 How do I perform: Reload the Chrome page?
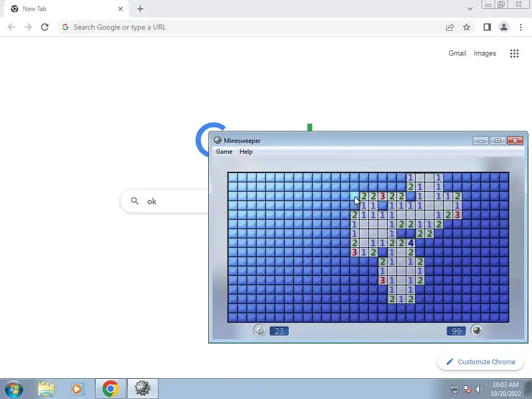coord(45,27)
